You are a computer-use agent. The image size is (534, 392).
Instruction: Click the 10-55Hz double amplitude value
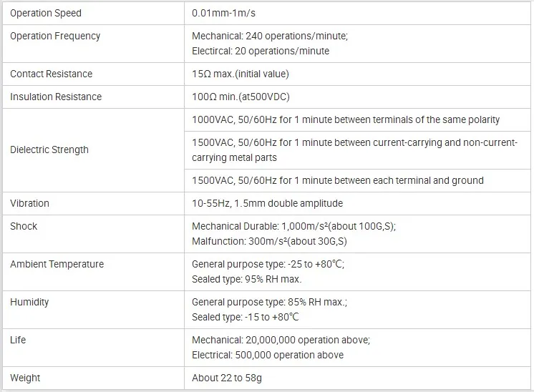point(267,203)
